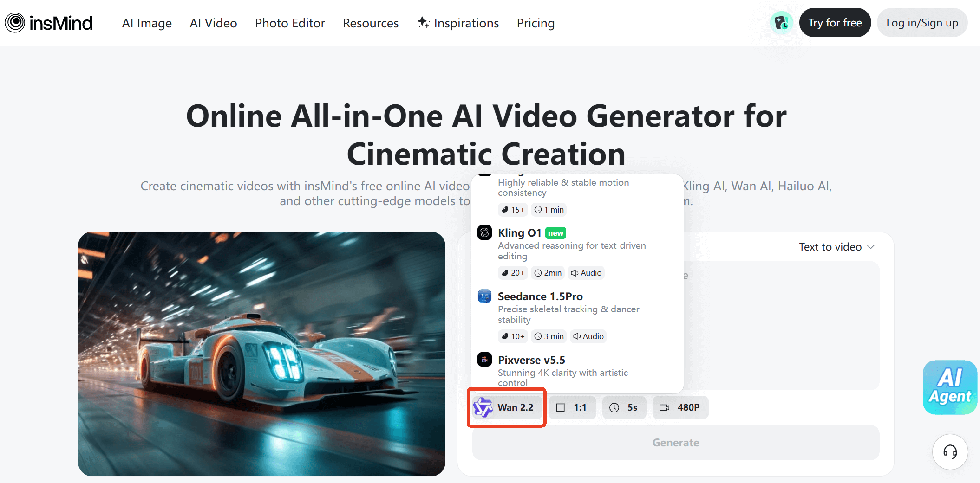
Task: Open the AI Agent assistant
Action: pos(950,387)
